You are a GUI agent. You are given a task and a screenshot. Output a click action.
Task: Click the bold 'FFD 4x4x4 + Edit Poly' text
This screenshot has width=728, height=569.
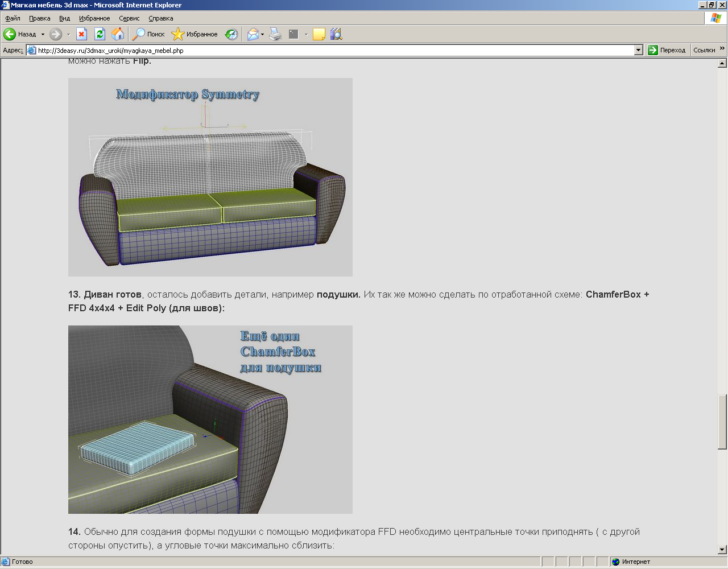tap(117, 308)
